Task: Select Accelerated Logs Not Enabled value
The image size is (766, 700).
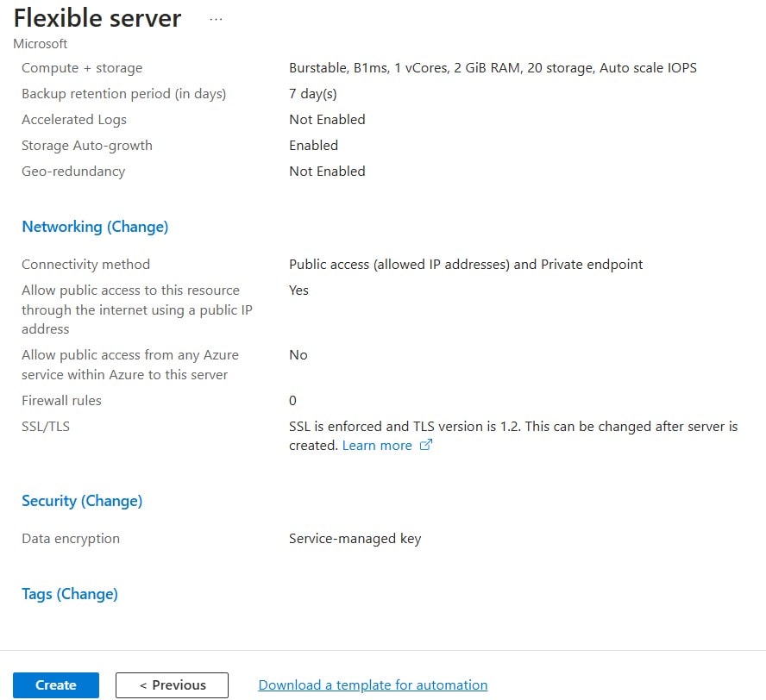Action: (327, 120)
